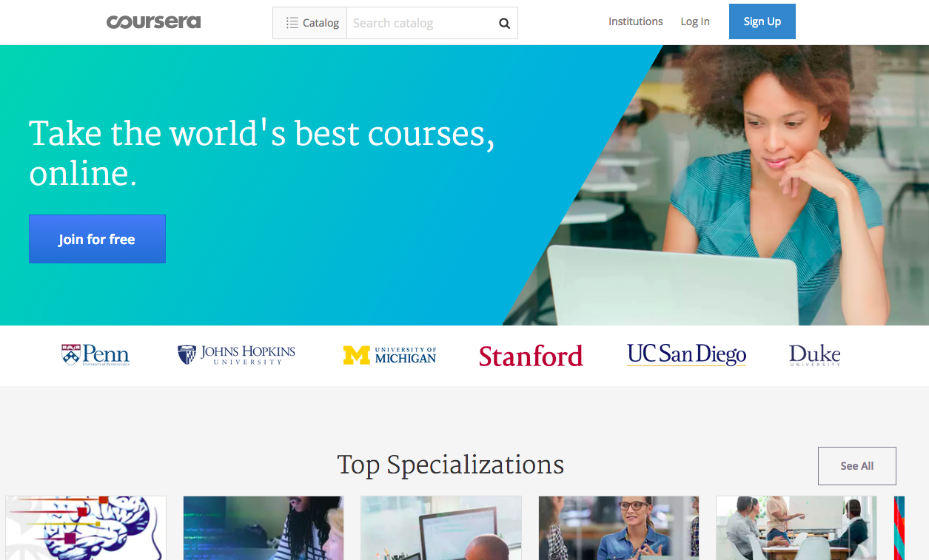Select the computer monitor specialization thumbnail
The image size is (929, 560).
point(440,527)
